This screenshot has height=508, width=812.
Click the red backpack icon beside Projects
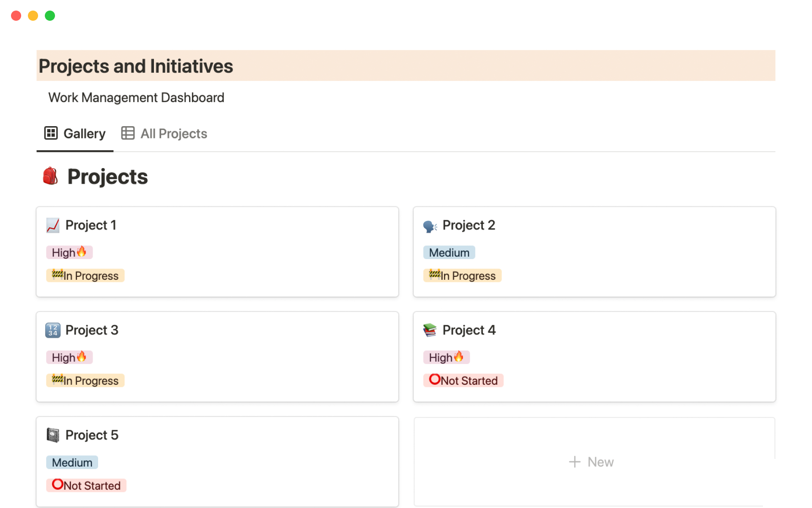point(50,176)
